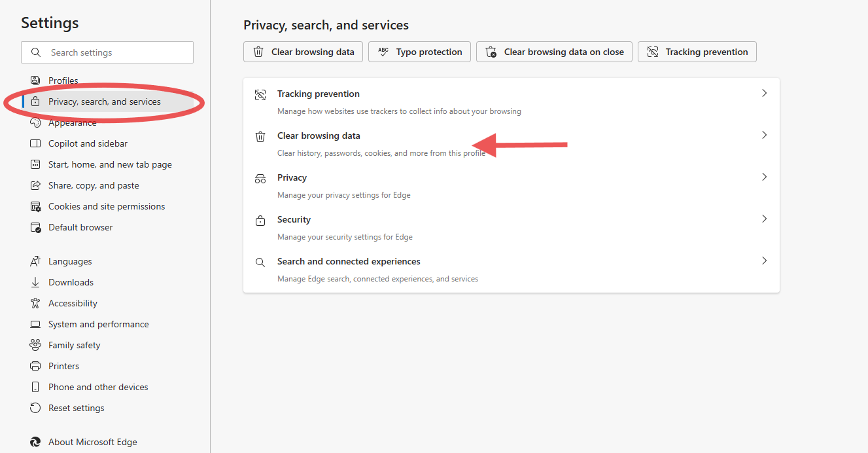The height and width of the screenshot is (453, 868).
Task: Click the Typo protection button
Action: tap(419, 52)
